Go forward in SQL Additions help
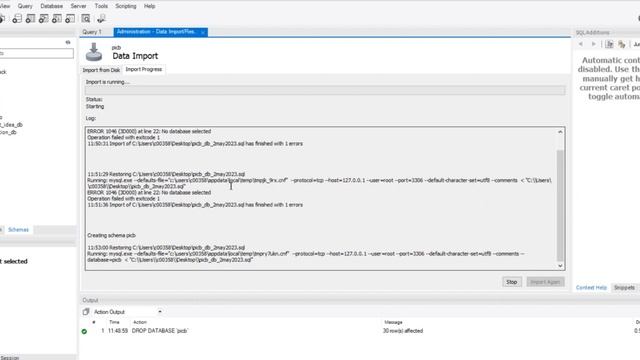This screenshot has height=360, width=640. coord(594,44)
